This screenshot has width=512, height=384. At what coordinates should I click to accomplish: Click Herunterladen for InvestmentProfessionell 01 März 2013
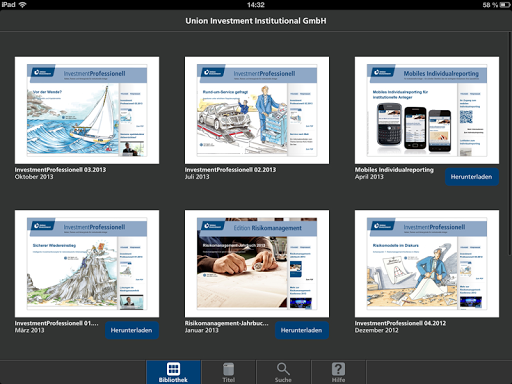pyautogui.click(x=132, y=330)
